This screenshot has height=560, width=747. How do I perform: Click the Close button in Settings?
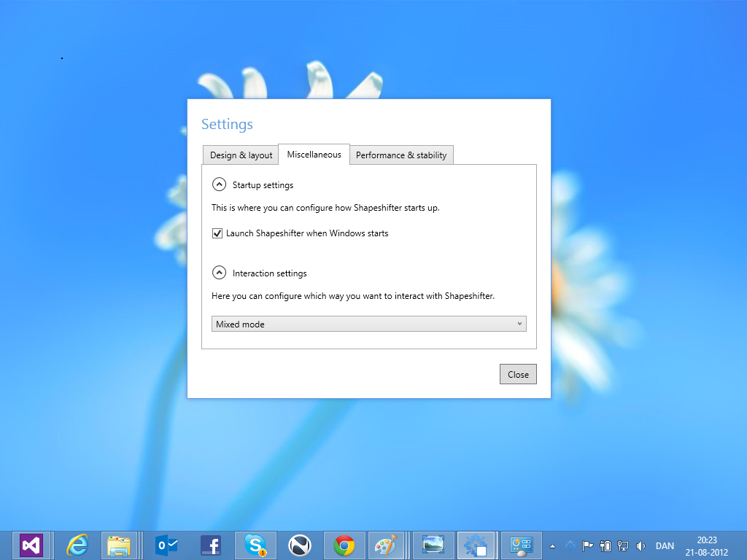pyautogui.click(x=519, y=374)
